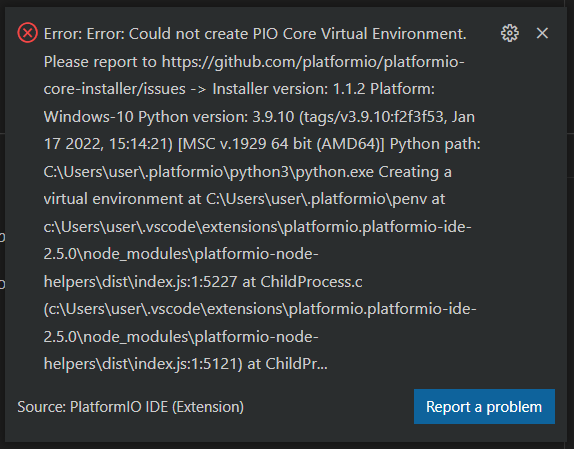
Task: Click the red error circle icon
Action: 27,33
